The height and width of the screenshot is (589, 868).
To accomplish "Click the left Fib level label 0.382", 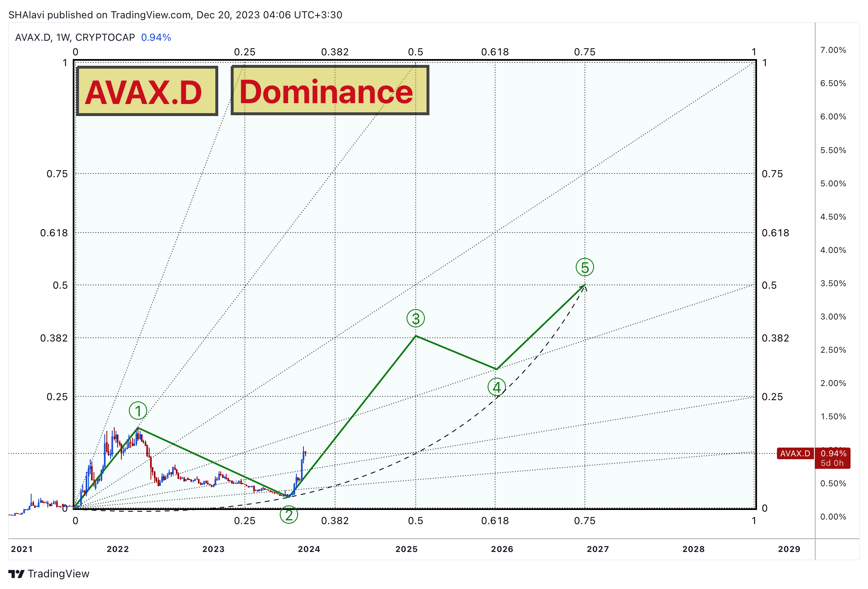I will click(x=54, y=338).
